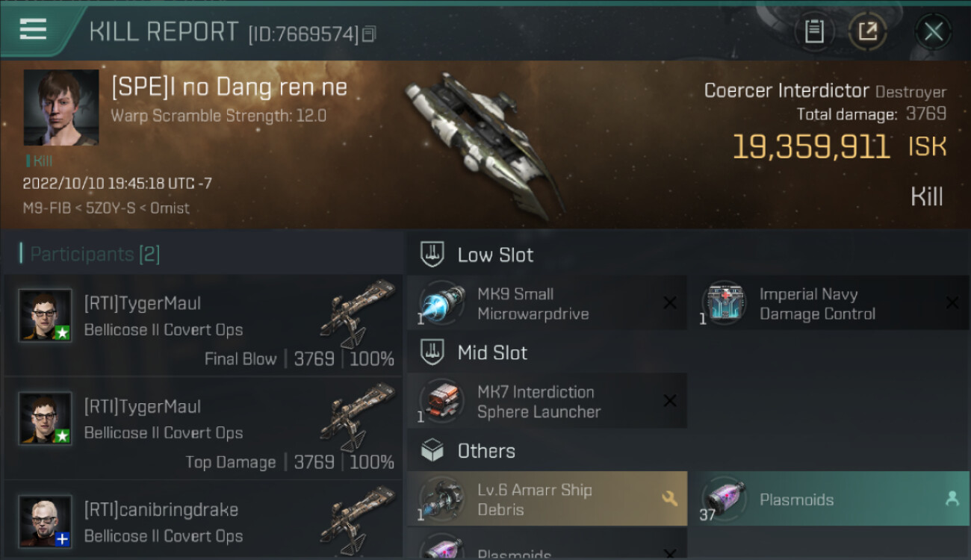
Task: Click the Coercer Interdictor ship image
Action: [485, 146]
